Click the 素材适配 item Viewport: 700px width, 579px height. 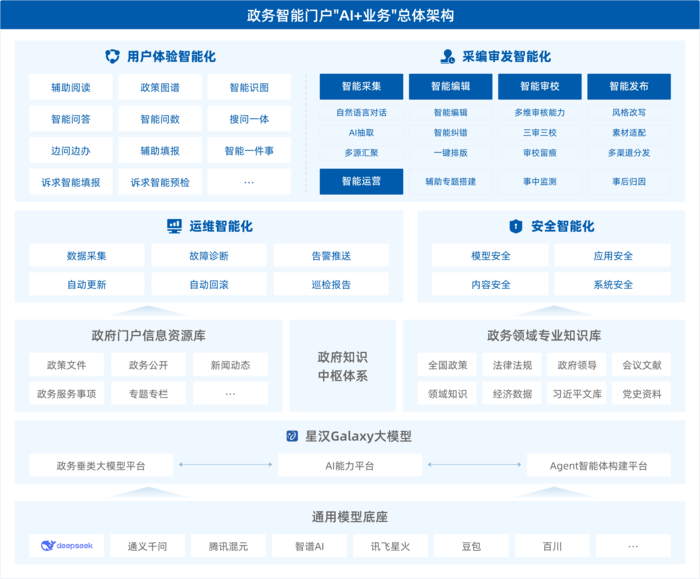click(629, 133)
